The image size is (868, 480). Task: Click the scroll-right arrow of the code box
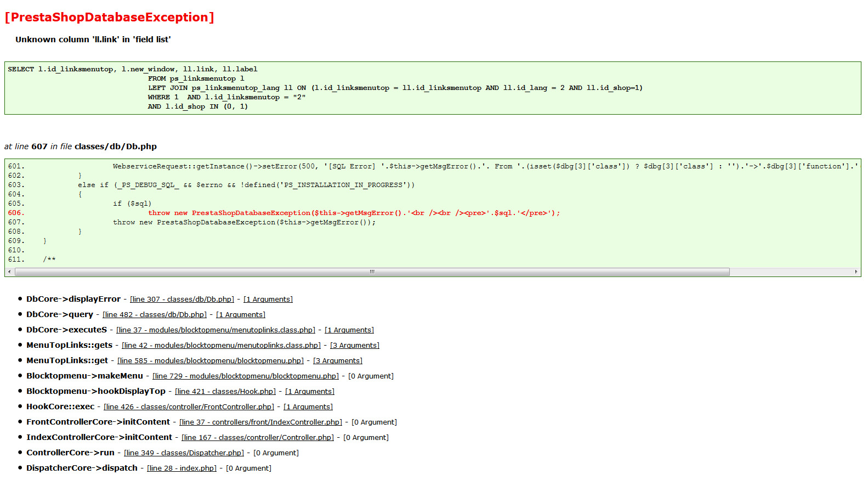[856, 272]
